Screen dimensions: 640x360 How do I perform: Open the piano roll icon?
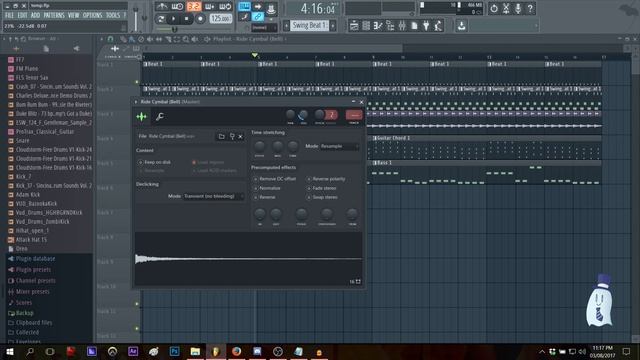[378, 26]
